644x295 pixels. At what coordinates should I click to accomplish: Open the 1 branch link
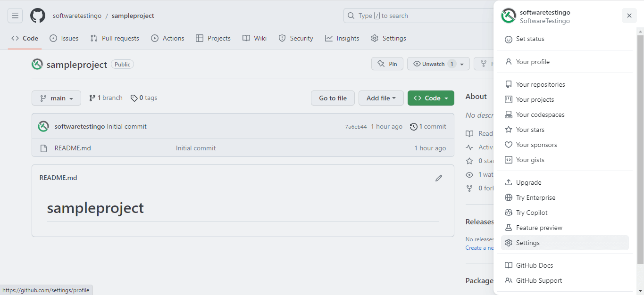(106, 98)
